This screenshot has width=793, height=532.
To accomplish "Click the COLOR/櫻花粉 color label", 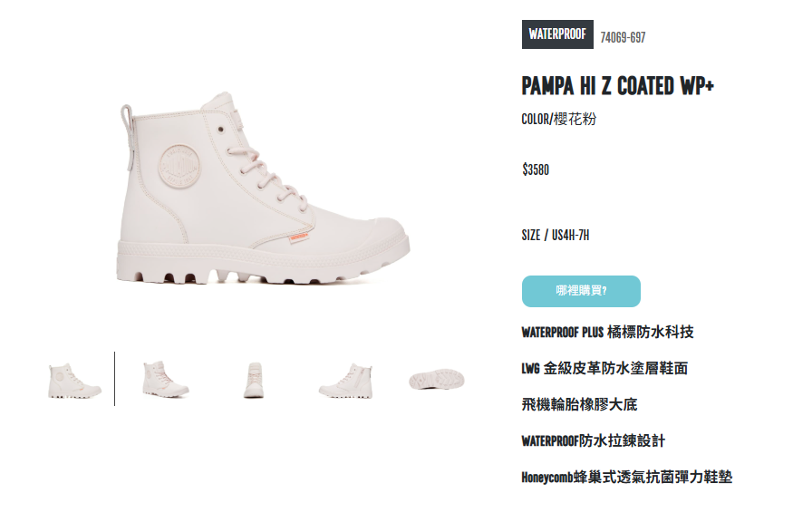I will (x=559, y=119).
